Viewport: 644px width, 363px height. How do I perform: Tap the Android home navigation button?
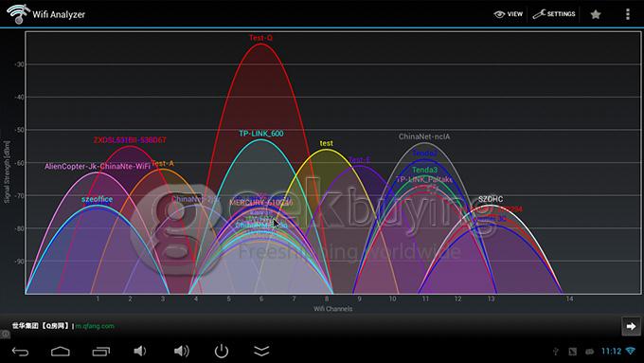click(61, 351)
